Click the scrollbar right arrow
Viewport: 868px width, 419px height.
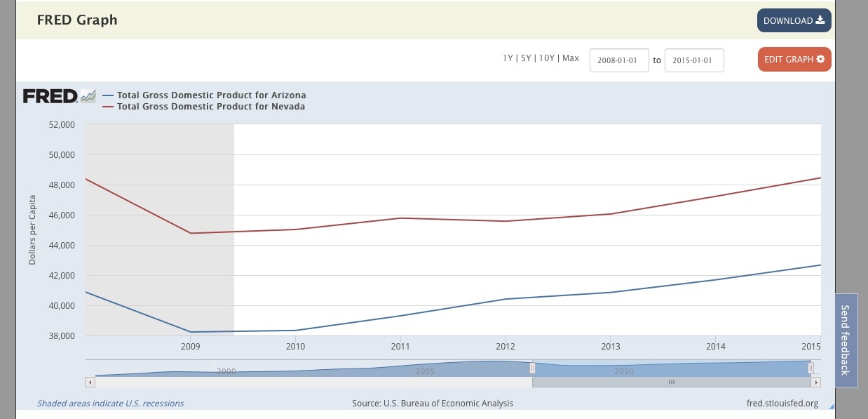(x=815, y=383)
